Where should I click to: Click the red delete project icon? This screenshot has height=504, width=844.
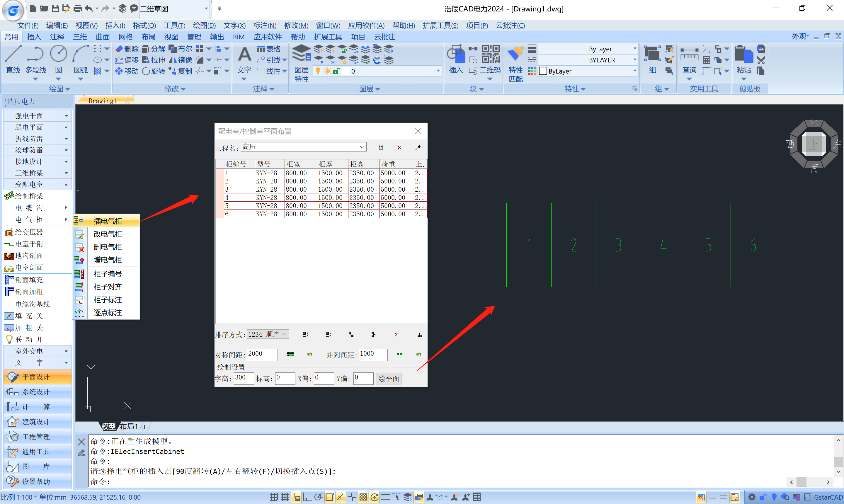(399, 148)
